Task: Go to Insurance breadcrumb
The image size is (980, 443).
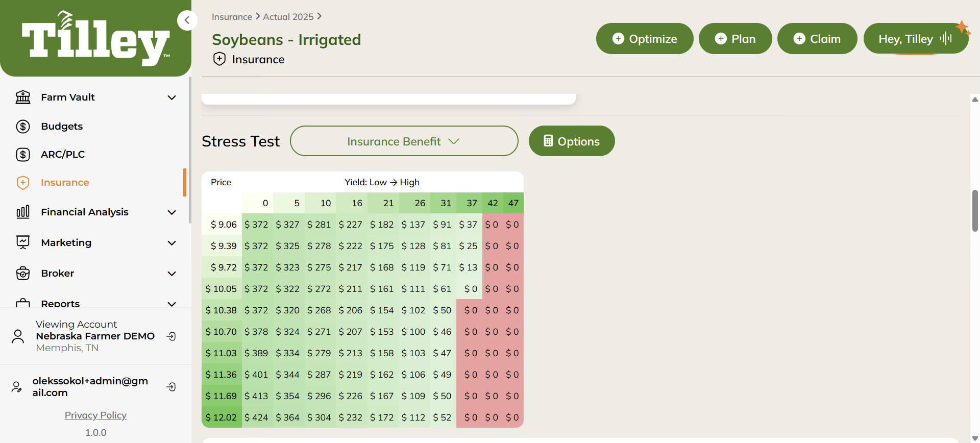Action: pyautogui.click(x=232, y=17)
